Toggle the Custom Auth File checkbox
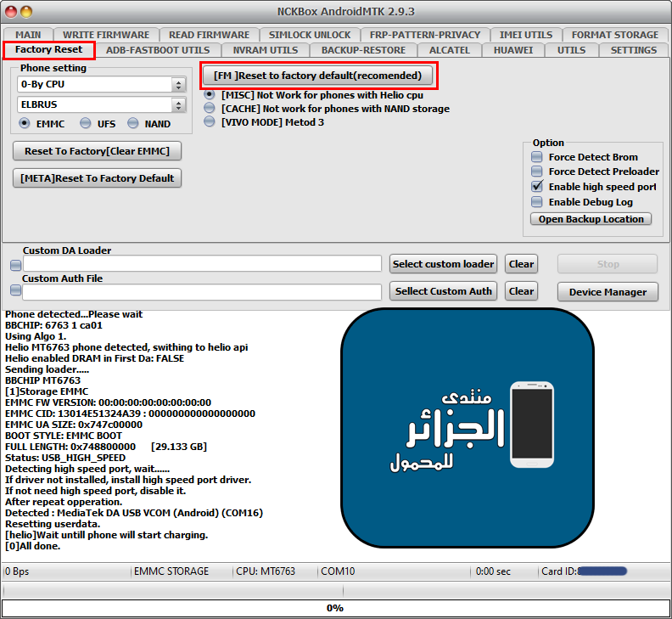 tap(15, 292)
